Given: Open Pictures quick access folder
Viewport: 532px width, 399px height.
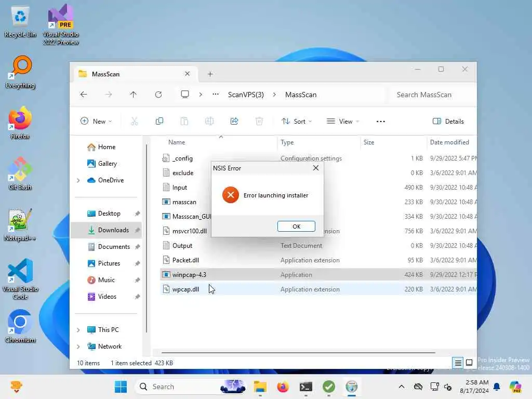Looking at the screenshot, I should (x=109, y=263).
